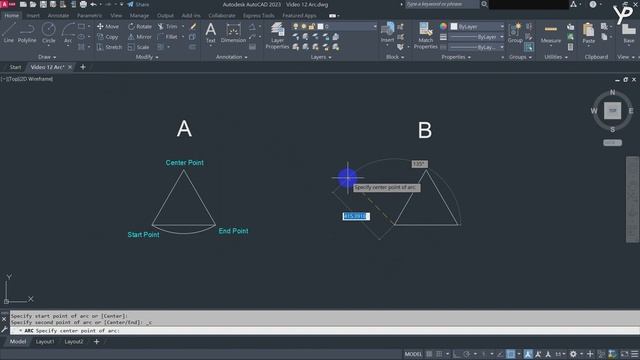Screen dimensions: 640x360
Task: Expand the Layers panel
Action: coord(321,57)
